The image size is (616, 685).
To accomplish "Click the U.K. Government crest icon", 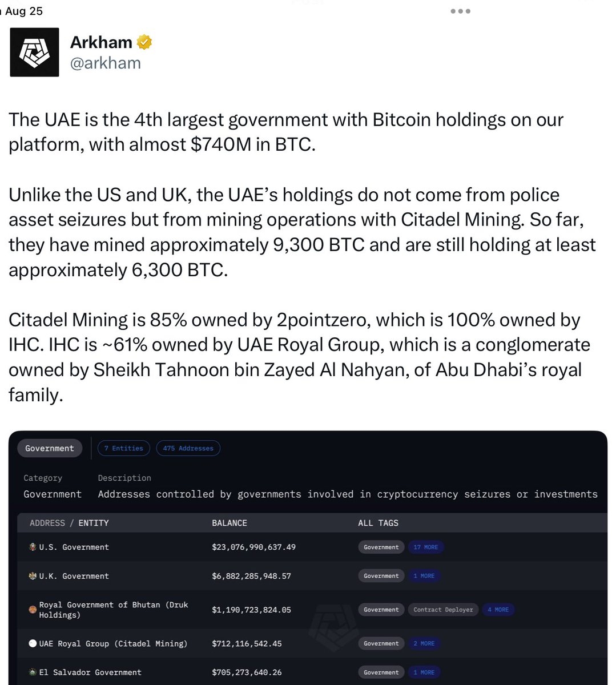I will coord(33,576).
